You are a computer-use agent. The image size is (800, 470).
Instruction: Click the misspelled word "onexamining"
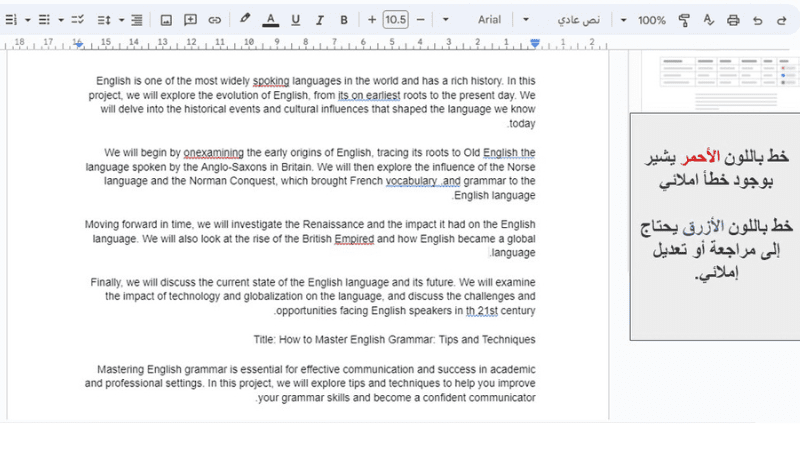click(x=213, y=153)
